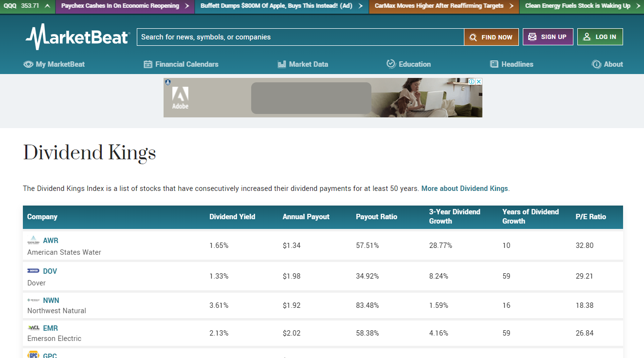Click the eye icon beside My MarketBeat

[28, 64]
